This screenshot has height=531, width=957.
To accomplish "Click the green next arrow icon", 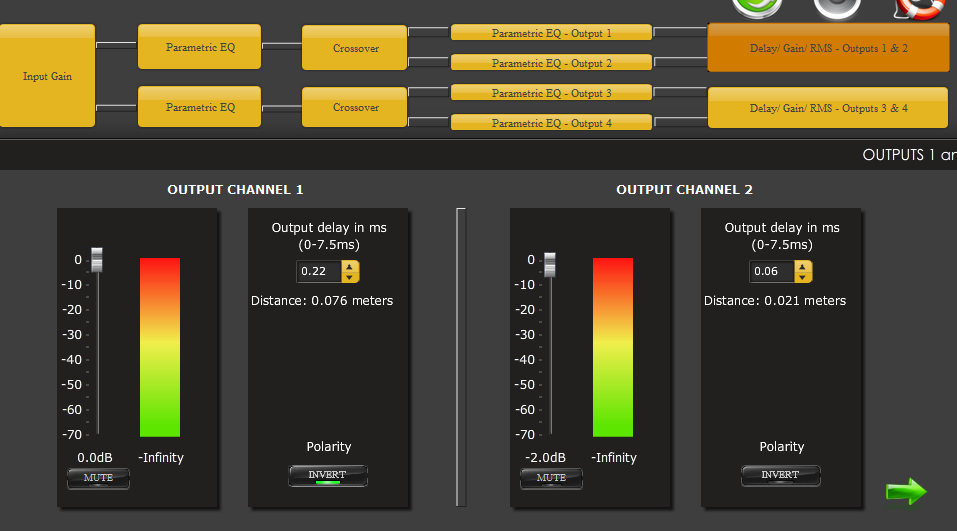I will pos(906,491).
